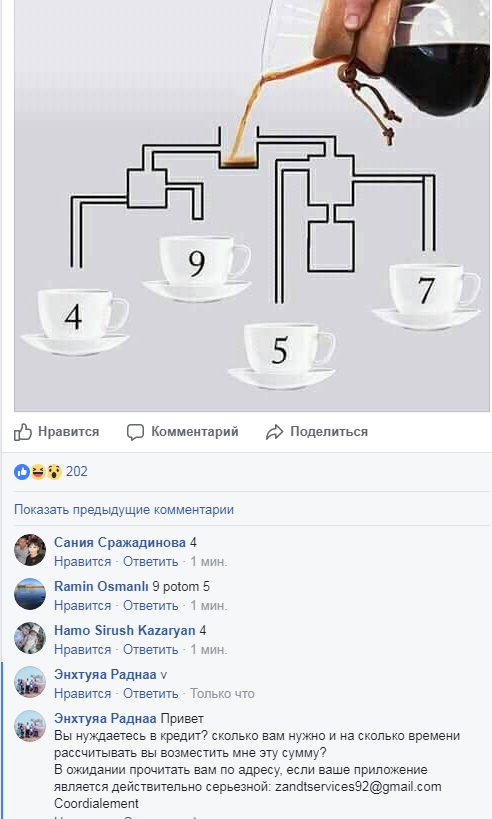
Task: Open Ramin Osmanlı's avatar thumbnail
Action: click(30, 594)
